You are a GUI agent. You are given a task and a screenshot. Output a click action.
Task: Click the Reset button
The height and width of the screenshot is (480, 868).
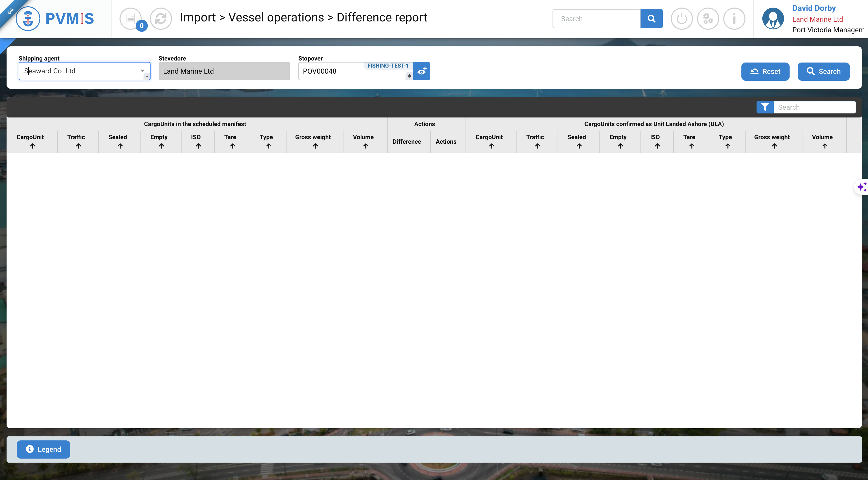coord(765,71)
